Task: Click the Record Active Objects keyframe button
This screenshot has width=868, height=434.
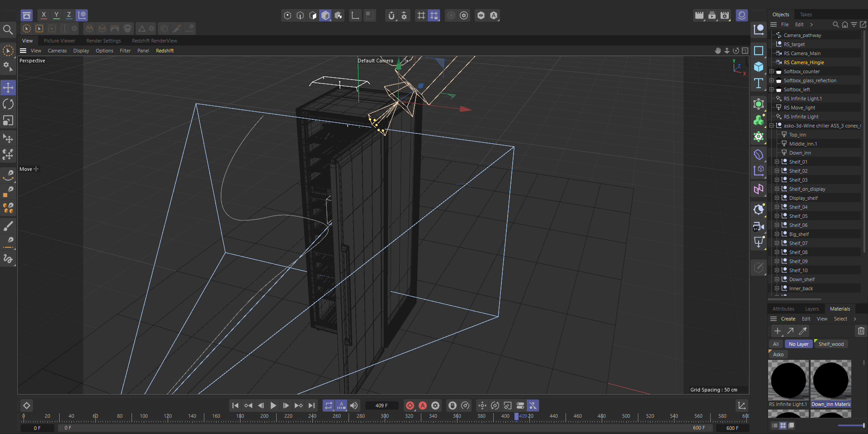Action: [410, 406]
